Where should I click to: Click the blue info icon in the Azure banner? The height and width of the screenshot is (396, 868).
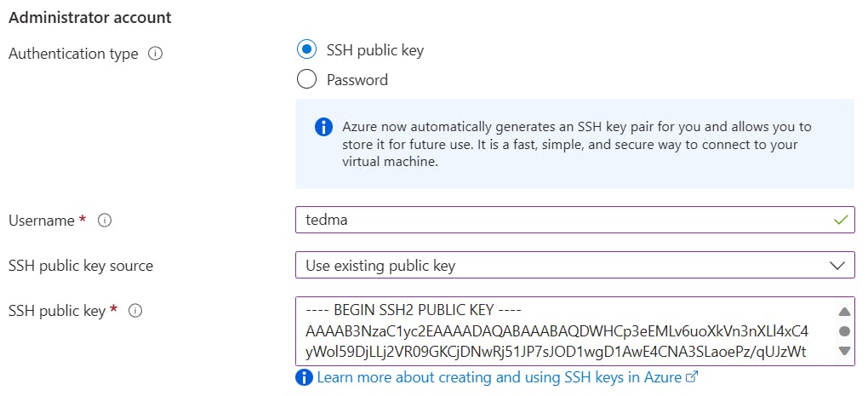(x=323, y=127)
